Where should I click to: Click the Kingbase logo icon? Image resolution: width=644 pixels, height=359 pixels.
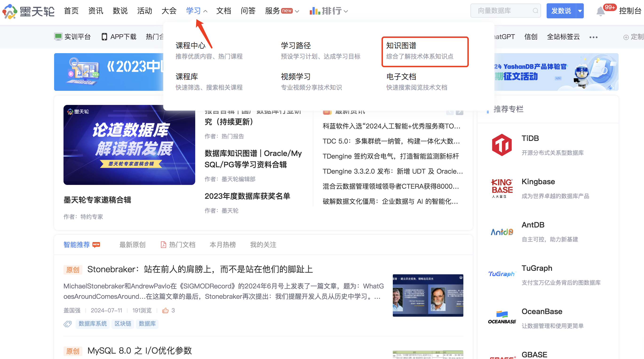tap(502, 188)
